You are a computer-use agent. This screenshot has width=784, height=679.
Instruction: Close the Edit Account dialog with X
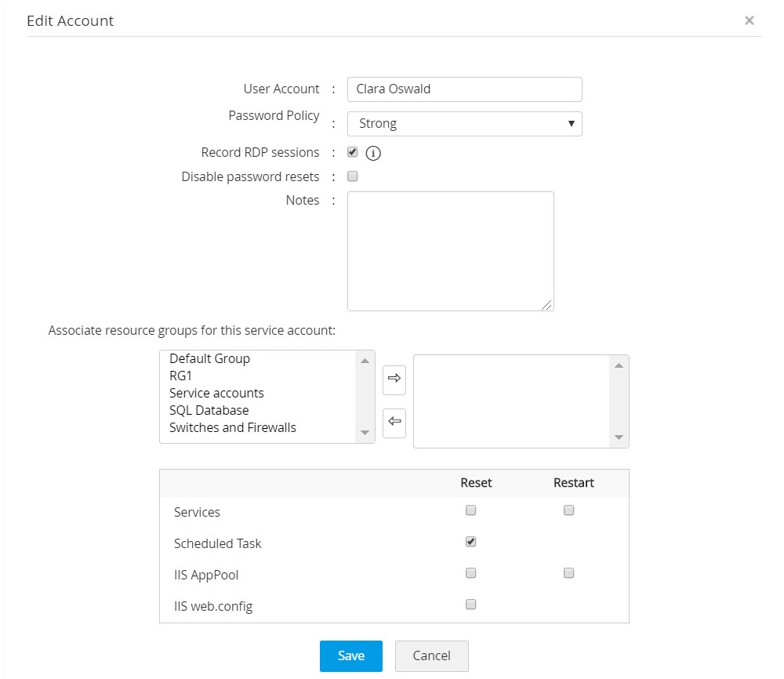tap(749, 21)
